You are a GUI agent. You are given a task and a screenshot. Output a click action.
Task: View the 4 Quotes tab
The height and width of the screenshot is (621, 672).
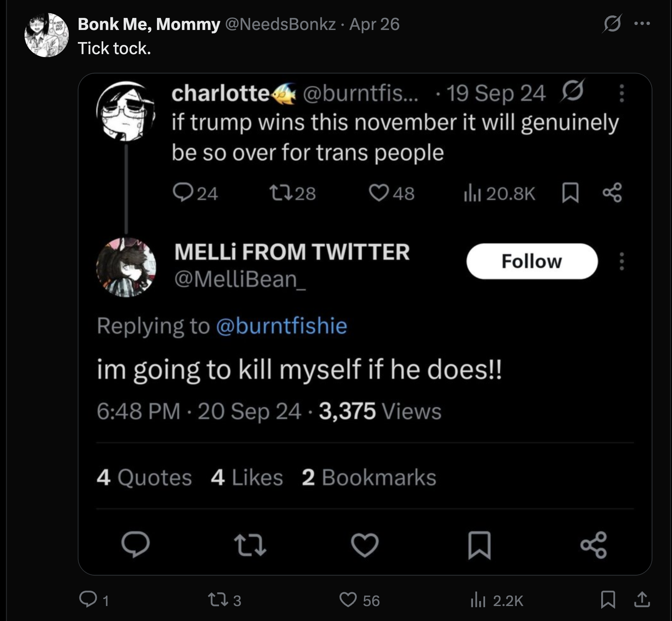(x=144, y=477)
